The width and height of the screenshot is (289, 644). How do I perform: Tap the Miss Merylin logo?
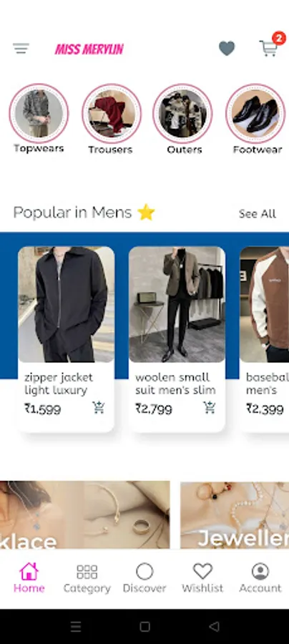coord(89,49)
